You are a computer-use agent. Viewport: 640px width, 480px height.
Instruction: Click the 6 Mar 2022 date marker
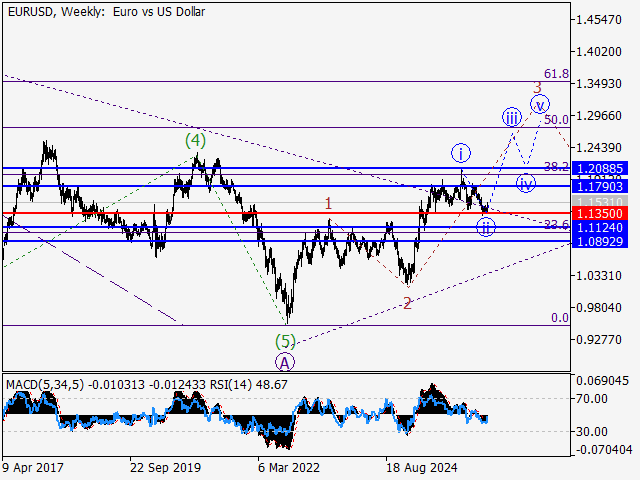tap(289, 467)
